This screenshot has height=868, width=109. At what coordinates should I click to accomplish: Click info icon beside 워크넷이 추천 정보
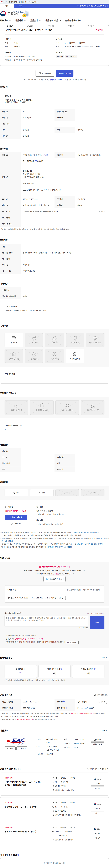coord(18,855)
